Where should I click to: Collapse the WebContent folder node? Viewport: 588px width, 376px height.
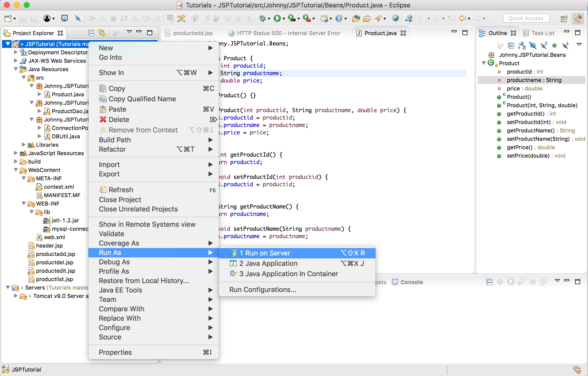click(x=16, y=170)
